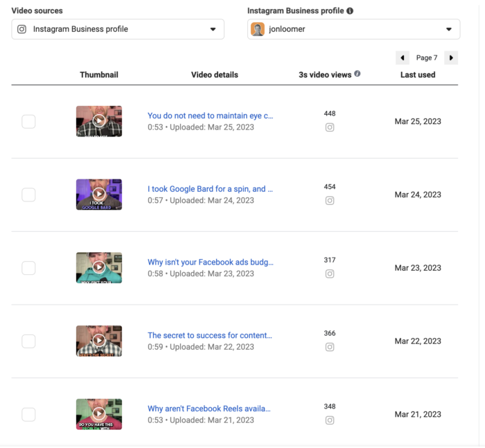Play the Google Bard video thumbnail

pyautogui.click(x=99, y=194)
